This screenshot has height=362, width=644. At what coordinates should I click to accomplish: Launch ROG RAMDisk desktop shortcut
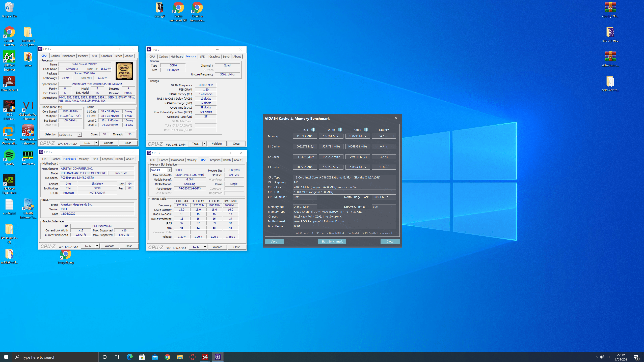pyautogui.click(x=9, y=110)
